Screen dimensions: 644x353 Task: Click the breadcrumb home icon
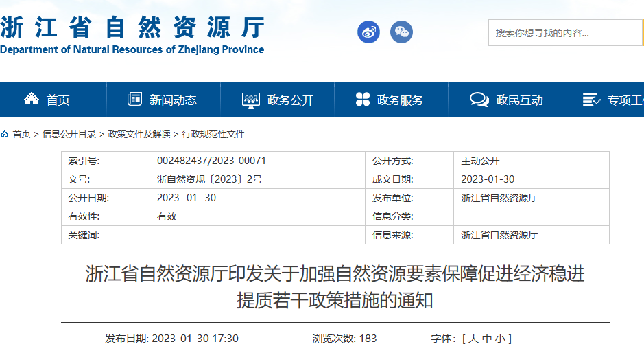[x=5, y=134]
